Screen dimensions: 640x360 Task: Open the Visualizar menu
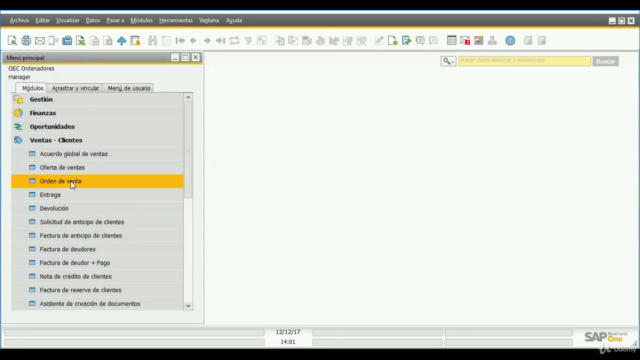(x=68, y=20)
